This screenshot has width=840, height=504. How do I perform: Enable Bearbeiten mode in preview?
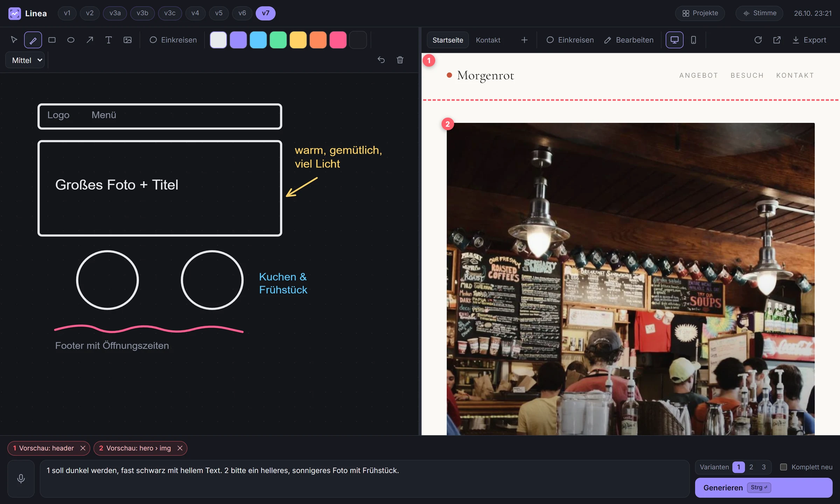tap(629, 40)
